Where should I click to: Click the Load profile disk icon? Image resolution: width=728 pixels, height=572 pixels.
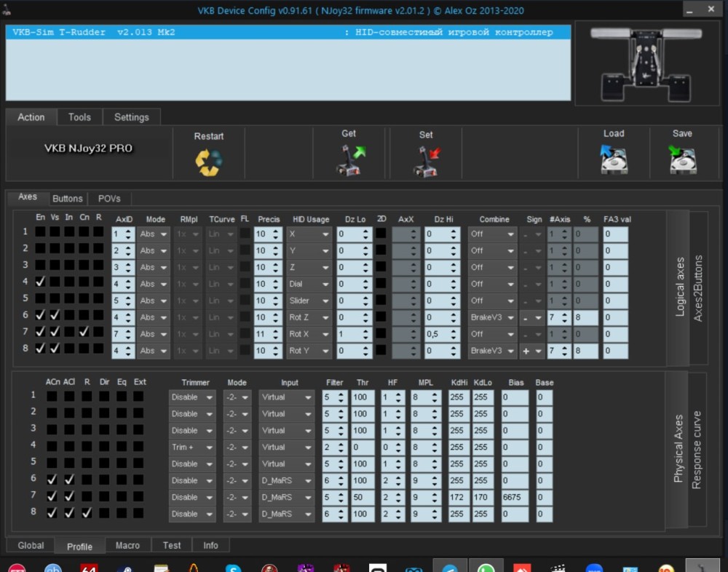[x=613, y=160]
